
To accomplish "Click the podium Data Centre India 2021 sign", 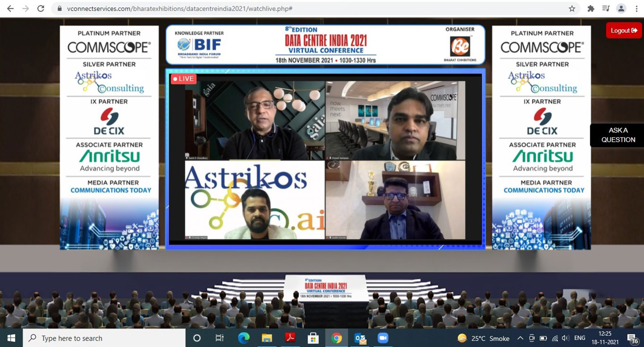I will tap(326, 288).
